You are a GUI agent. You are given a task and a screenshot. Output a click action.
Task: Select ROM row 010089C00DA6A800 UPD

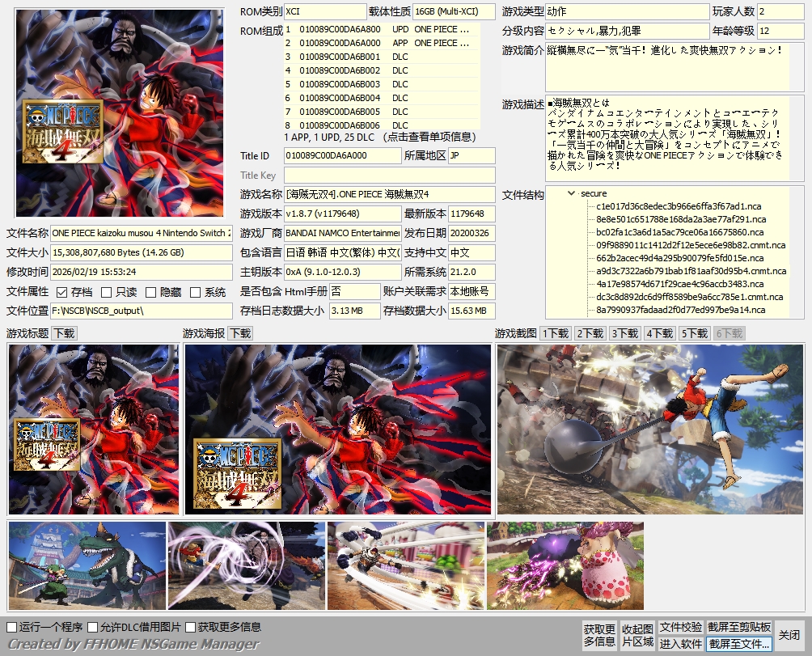tap(382, 29)
